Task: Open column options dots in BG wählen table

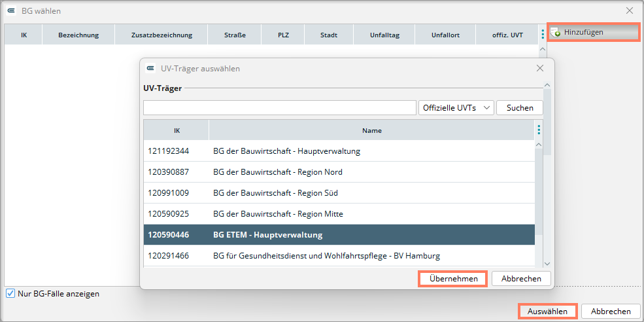Action: point(543,35)
